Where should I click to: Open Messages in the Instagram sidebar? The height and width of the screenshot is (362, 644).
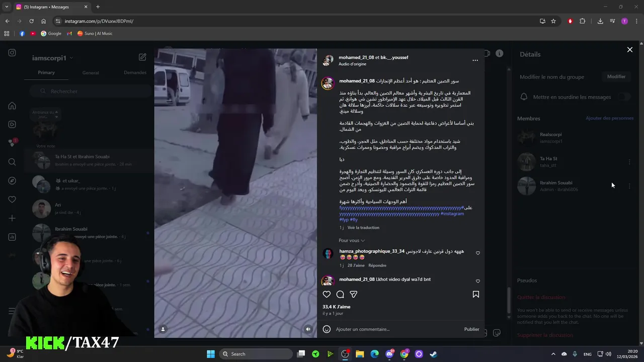pyautogui.click(x=12, y=143)
